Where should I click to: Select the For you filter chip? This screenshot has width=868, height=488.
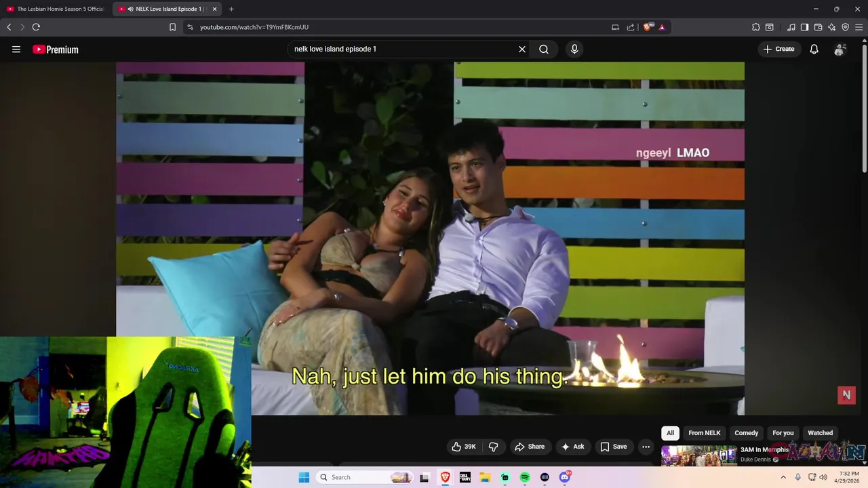pyautogui.click(x=783, y=433)
